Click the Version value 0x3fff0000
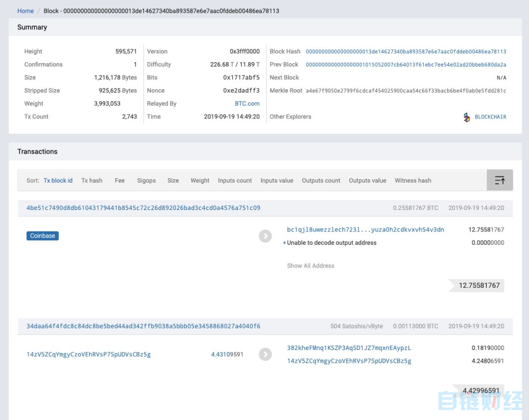The image size is (529, 420). (x=244, y=51)
